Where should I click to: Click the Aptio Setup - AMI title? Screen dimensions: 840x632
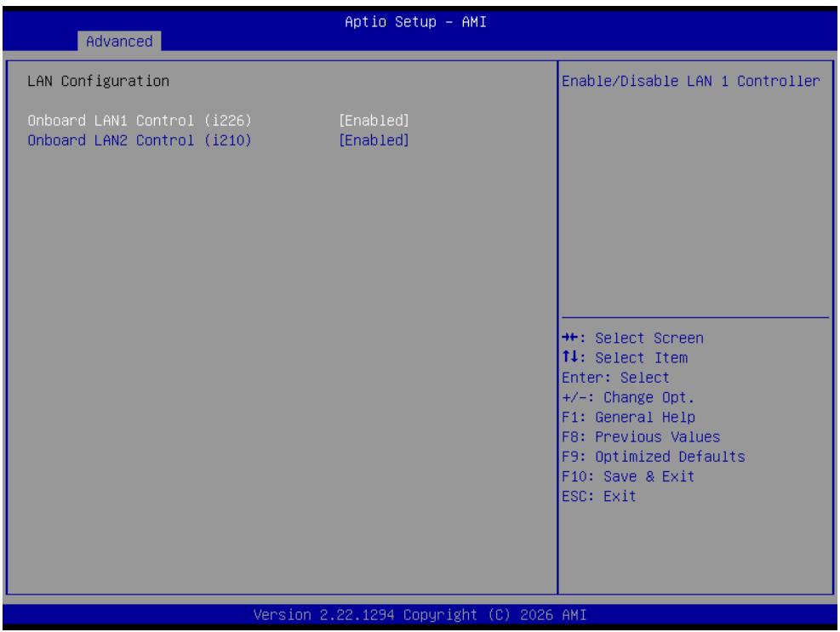pyautogui.click(x=415, y=22)
